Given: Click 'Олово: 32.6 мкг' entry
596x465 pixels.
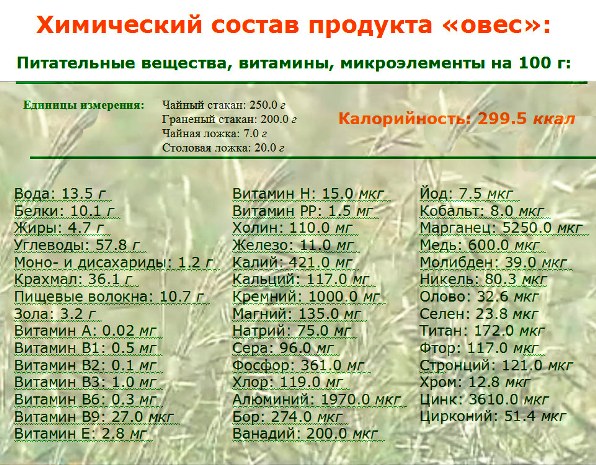Looking at the screenshot, I should (480, 296).
